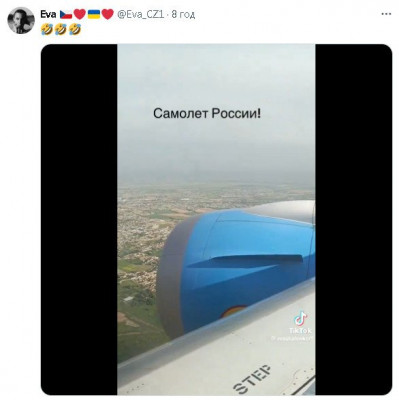Open the three-dot more options menu
Screen dimensions: 399x400
click(x=386, y=14)
